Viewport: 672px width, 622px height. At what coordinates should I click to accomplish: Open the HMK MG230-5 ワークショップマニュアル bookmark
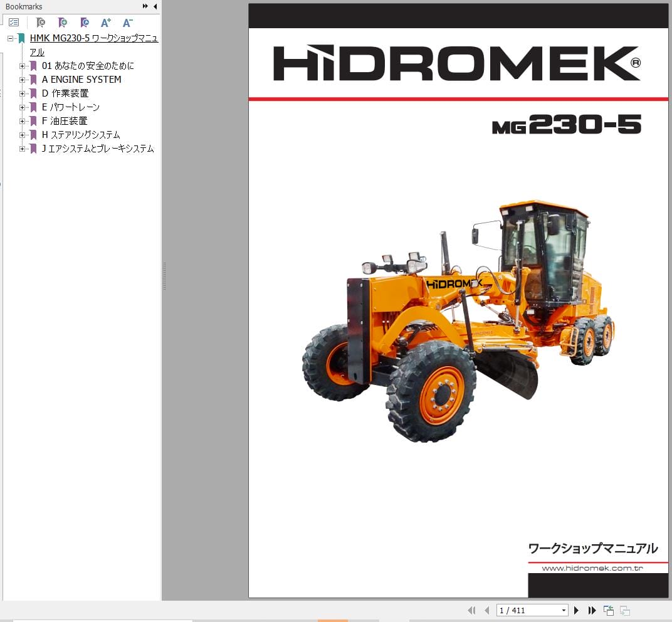(x=94, y=45)
